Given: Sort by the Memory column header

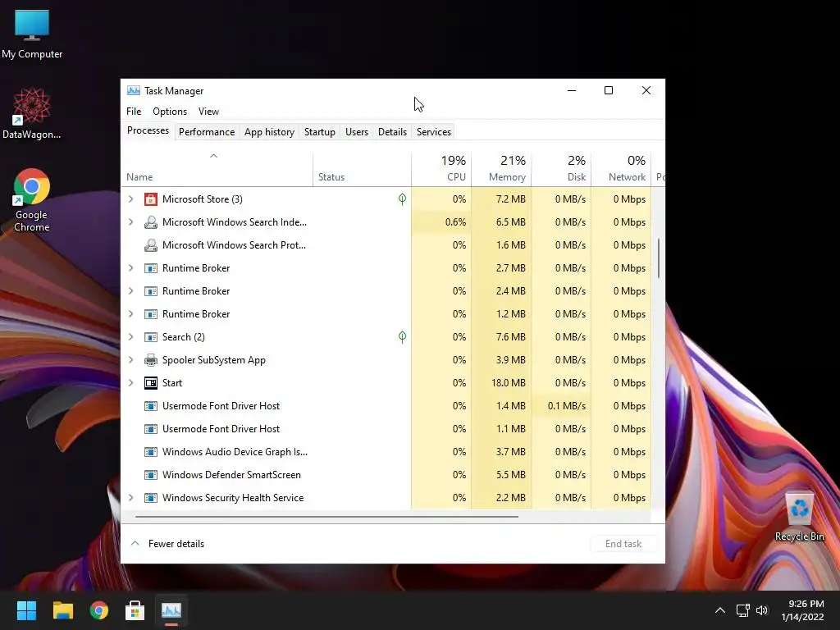Looking at the screenshot, I should tap(501, 169).
